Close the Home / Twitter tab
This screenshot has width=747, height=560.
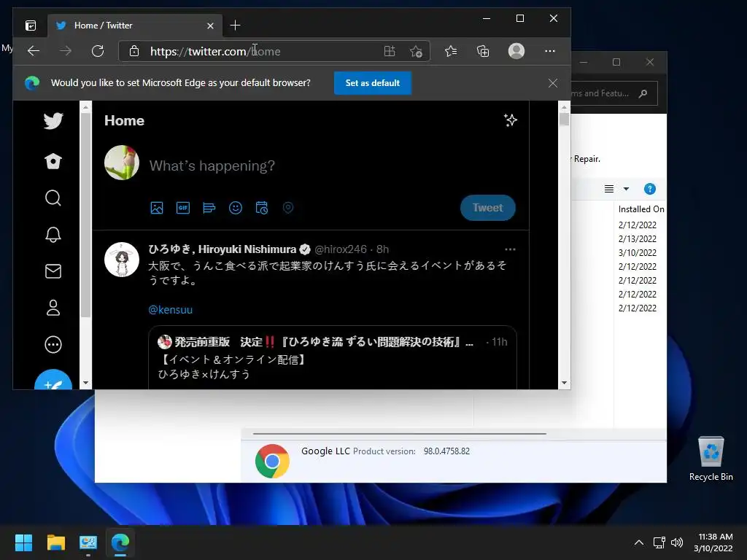coord(210,26)
